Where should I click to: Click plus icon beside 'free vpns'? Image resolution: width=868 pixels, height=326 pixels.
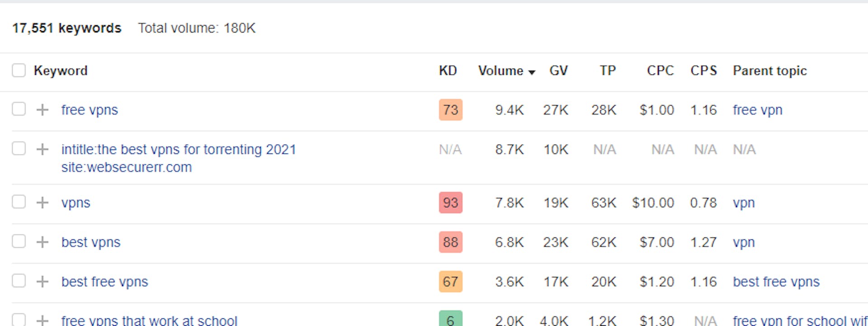[42, 110]
